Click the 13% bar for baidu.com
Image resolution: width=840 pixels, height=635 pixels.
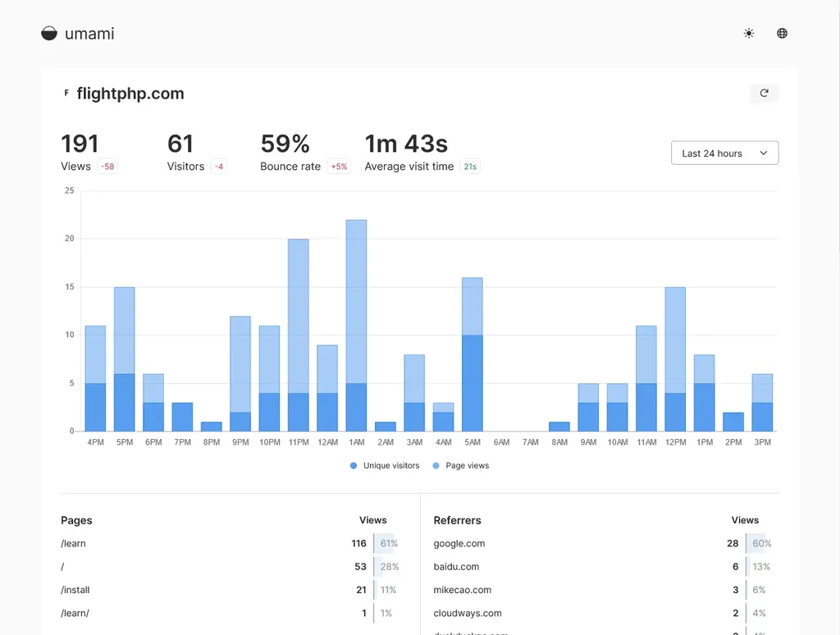759,566
